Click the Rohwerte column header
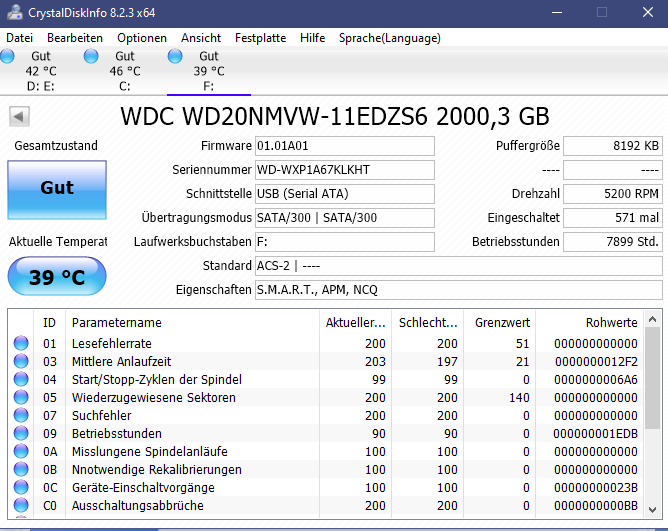This screenshot has width=668, height=531. 590,323
